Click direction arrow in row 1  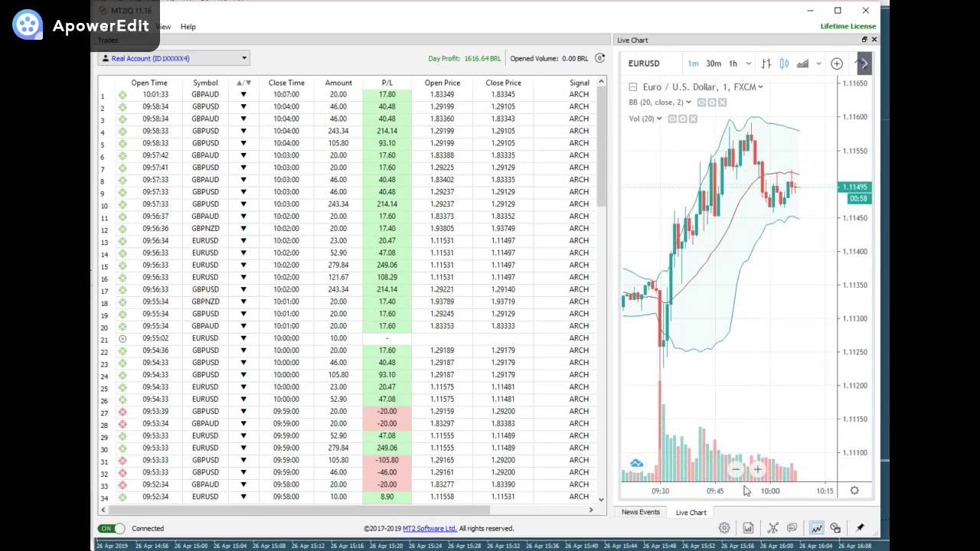point(243,94)
